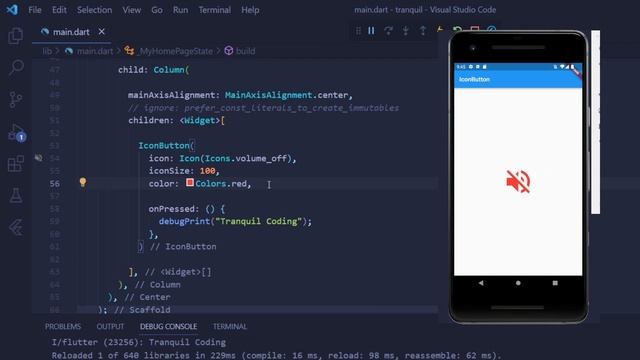Screen dimensions: 640x360
Task: Click the iconSize value 100
Action: pyautogui.click(x=207, y=171)
